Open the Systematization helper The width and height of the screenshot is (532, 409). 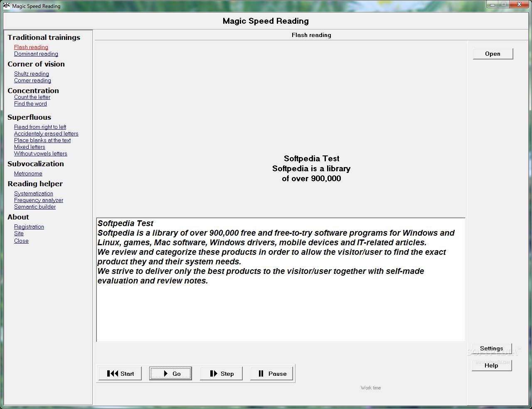coord(34,194)
